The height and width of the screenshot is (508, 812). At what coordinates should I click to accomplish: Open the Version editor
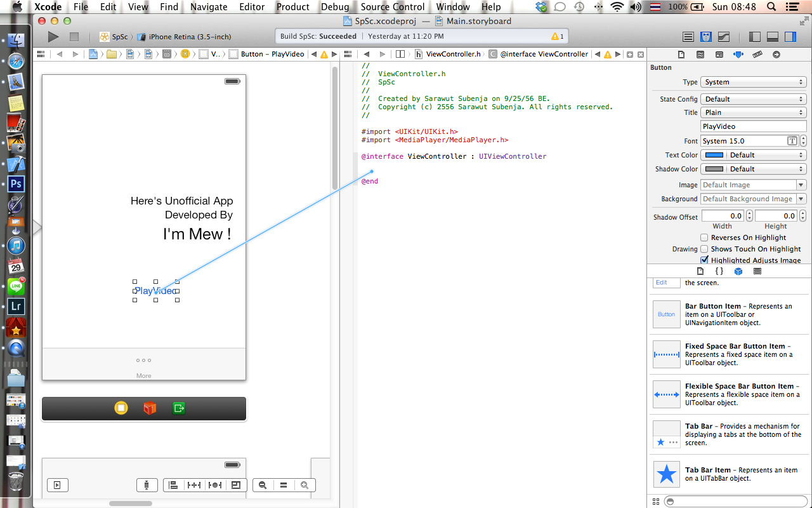point(723,37)
